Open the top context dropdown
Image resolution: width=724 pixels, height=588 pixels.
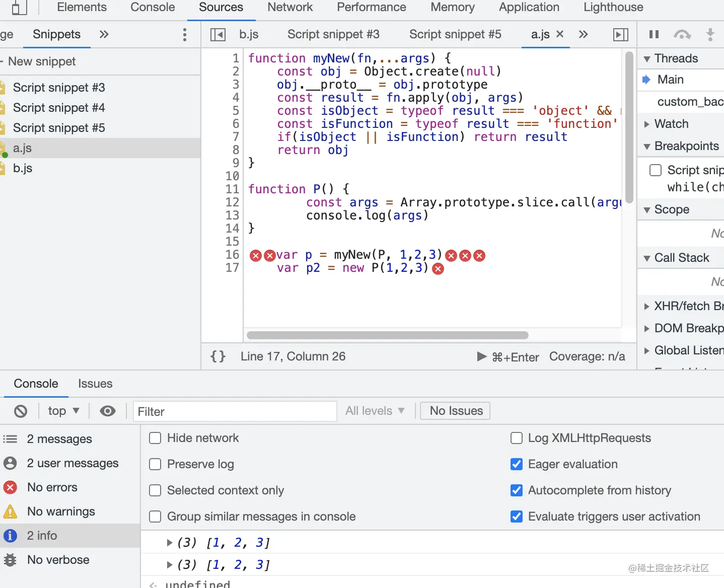point(64,411)
